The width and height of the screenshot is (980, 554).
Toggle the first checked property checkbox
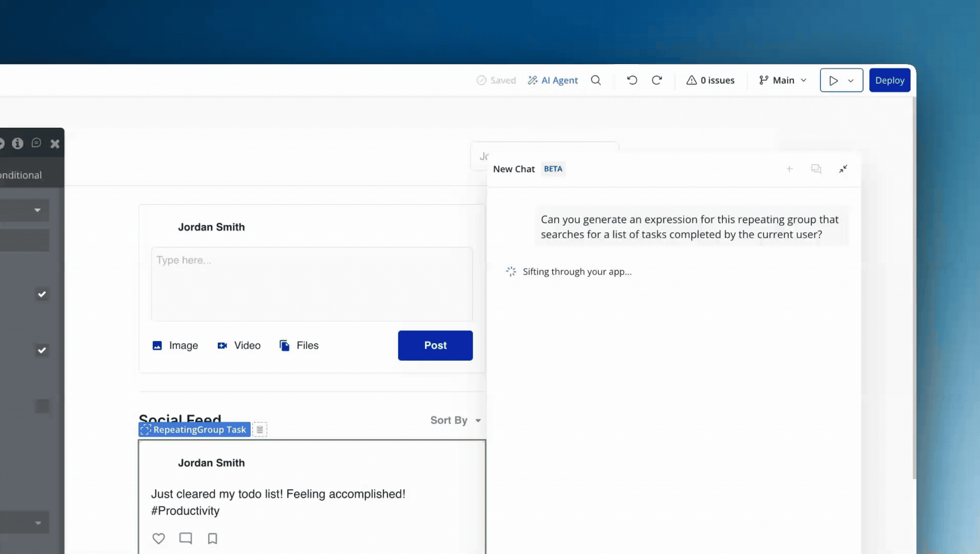42,294
